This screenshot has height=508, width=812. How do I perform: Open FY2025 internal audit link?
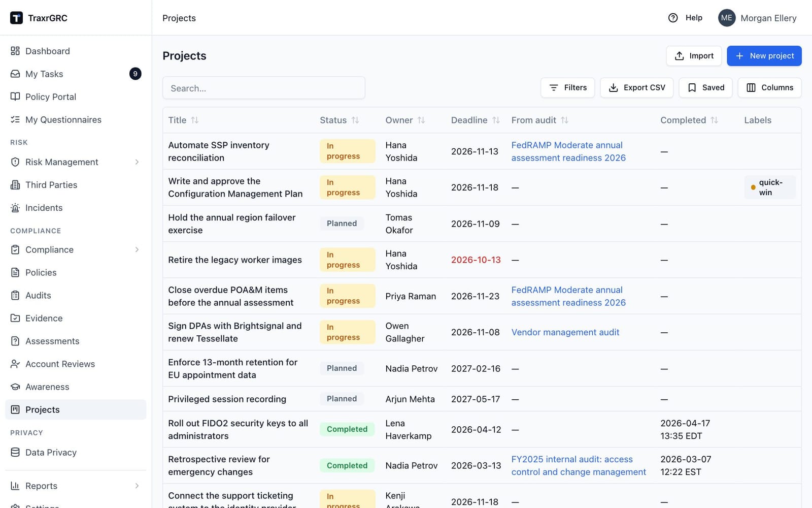click(579, 465)
